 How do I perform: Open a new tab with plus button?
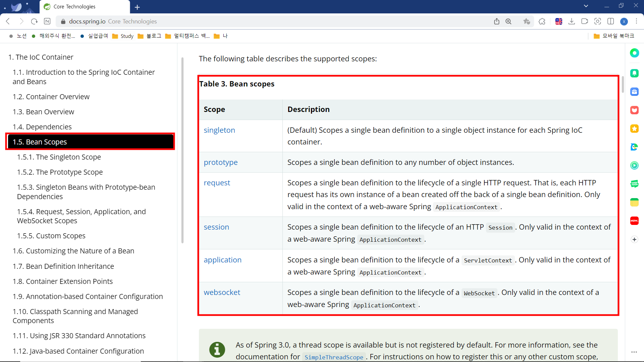pyautogui.click(x=137, y=7)
